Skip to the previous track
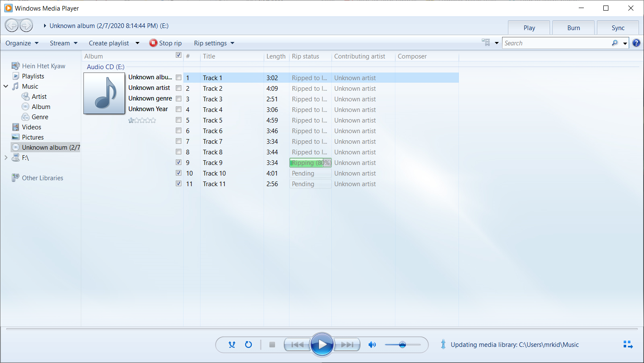 [297, 345]
